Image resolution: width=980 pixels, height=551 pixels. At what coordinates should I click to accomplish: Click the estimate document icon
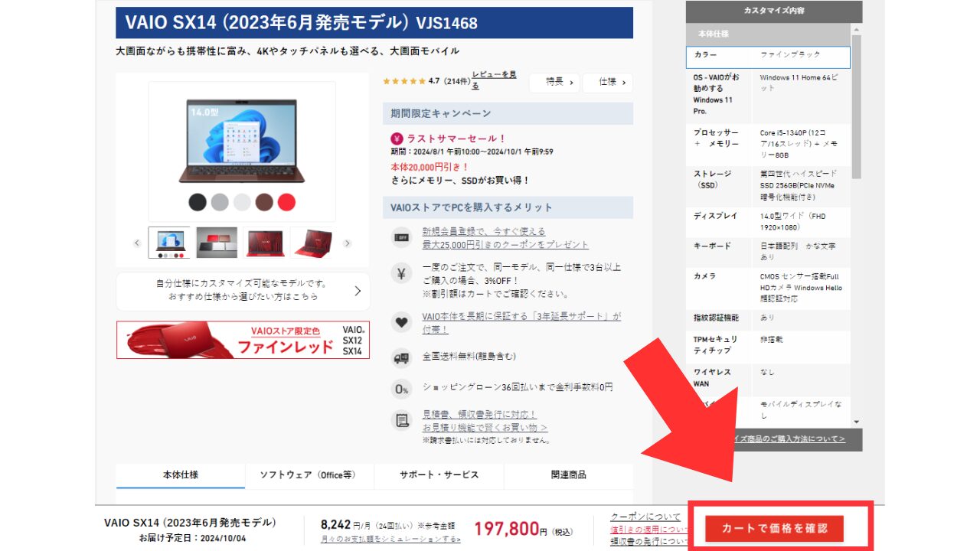(x=401, y=420)
